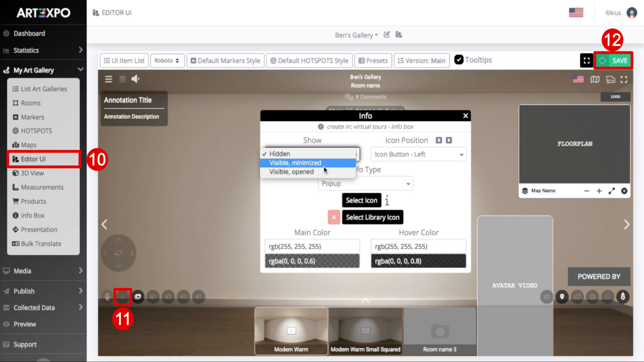Image resolution: width=644 pixels, height=362 pixels.
Task: Click fullscreen icon beside SAVE button
Action: (587, 61)
